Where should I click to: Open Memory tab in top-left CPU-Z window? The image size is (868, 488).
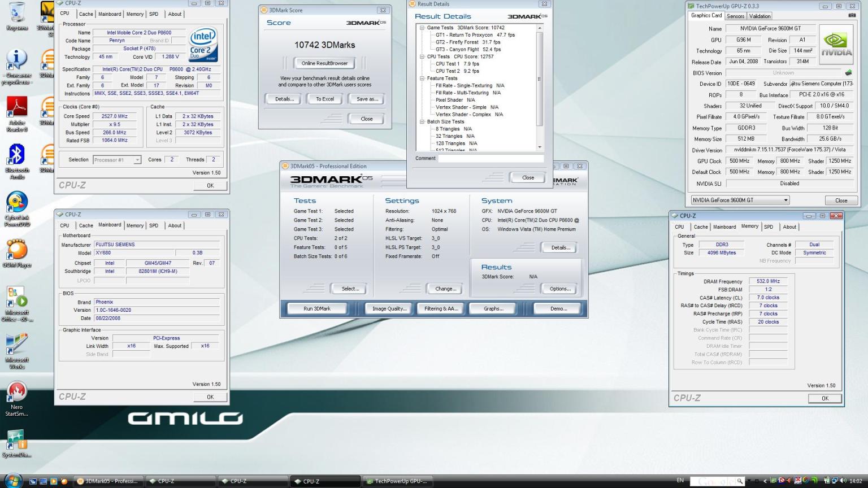pyautogui.click(x=135, y=14)
